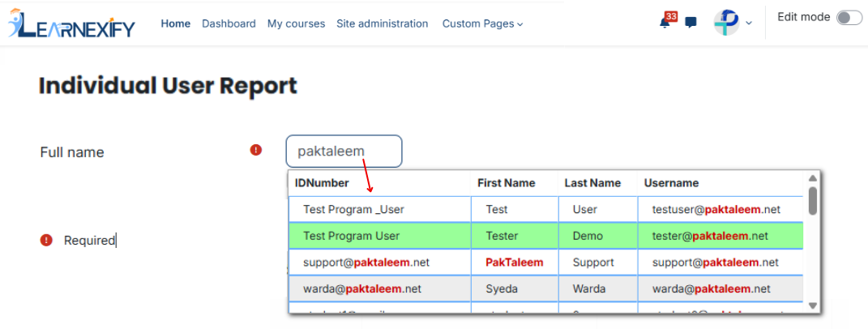Click the dropdown scrollbar down arrow
The width and height of the screenshot is (868, 329).
coord(813,305)
